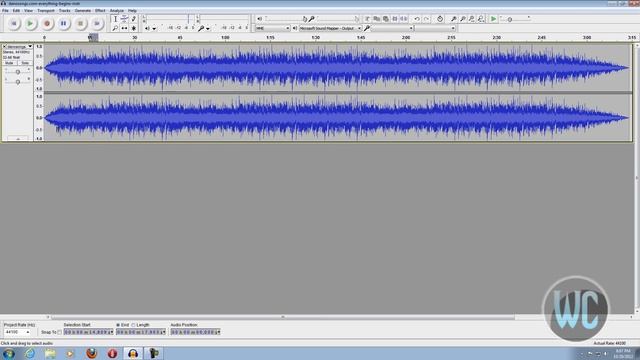Screen dimensions: 640x360
Task: Click the Windows Start button
Action: [9, 353]
